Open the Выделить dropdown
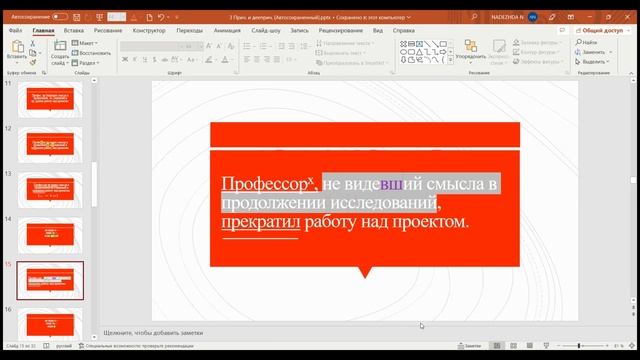Viewport: 640px width, 360px height. (593, 62)
